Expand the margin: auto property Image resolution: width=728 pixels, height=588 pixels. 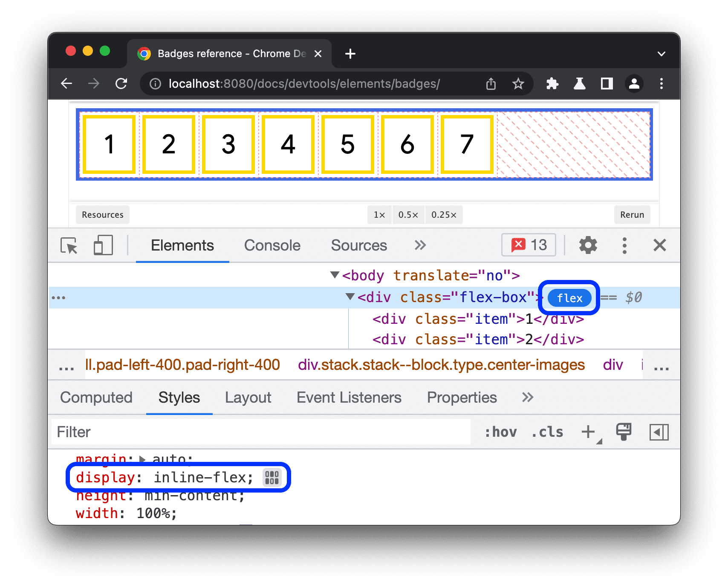(142, 459)
